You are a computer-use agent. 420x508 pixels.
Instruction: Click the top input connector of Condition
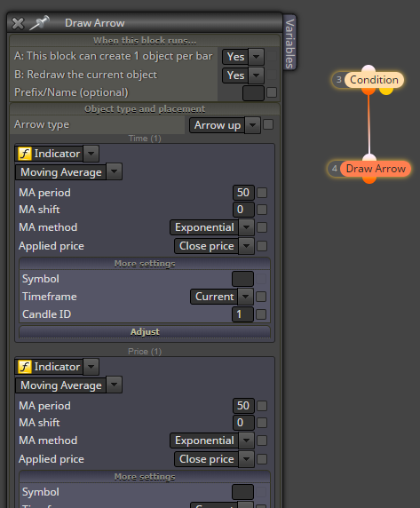pyautogui.click(x=368, y=69)
